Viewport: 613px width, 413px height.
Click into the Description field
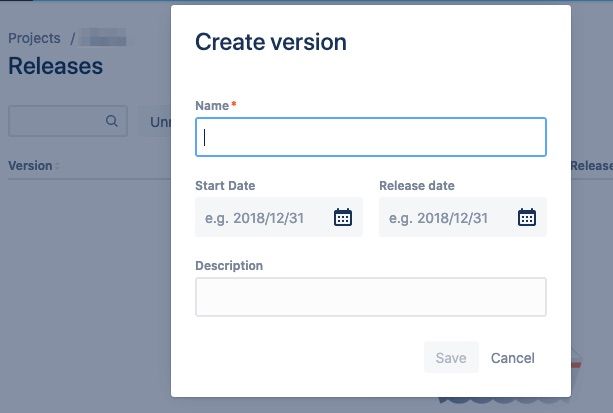(371, 297)
